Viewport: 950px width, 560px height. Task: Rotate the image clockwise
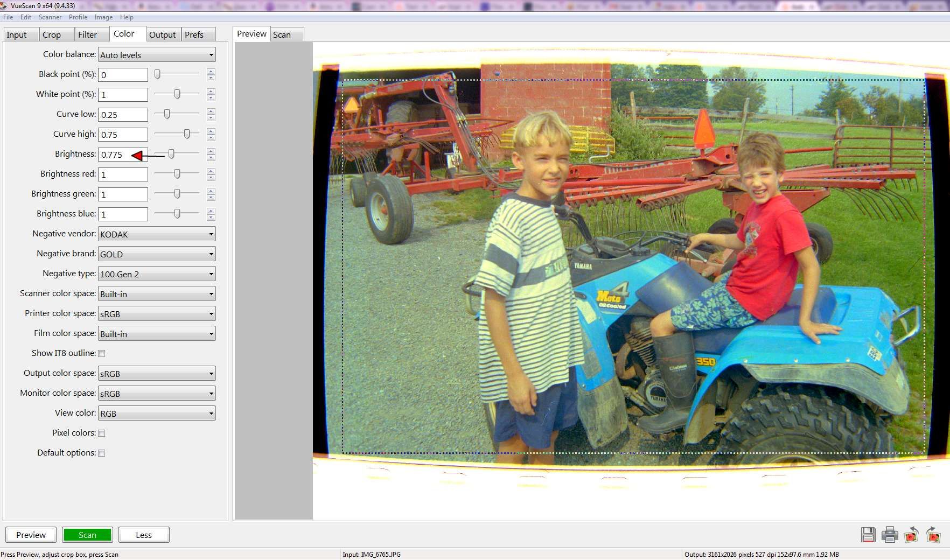pyautogui.click(x=932, y=535)
